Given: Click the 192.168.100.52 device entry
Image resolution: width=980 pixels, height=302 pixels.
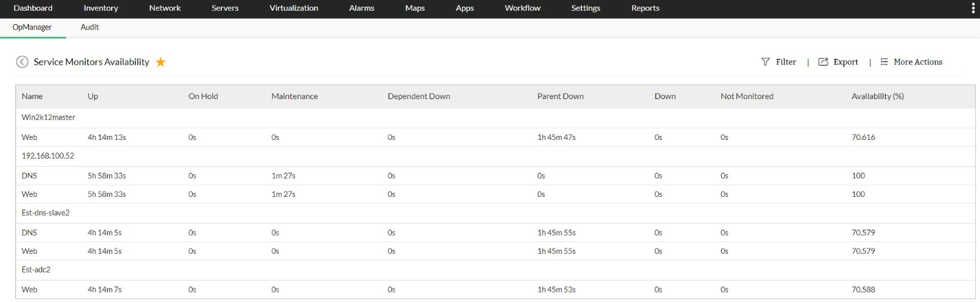Looking at the screenshot, I should pos(47,155).
